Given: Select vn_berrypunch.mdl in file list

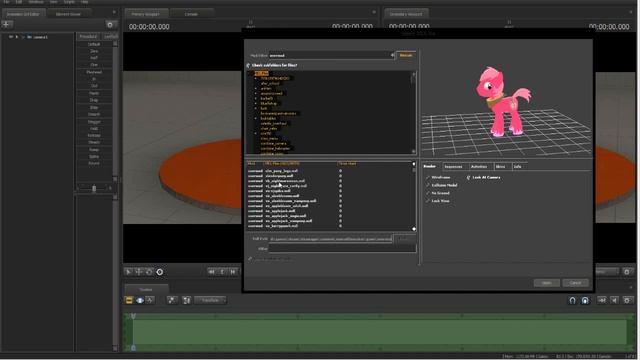Looking at the screenshot, I should (282, 226).
